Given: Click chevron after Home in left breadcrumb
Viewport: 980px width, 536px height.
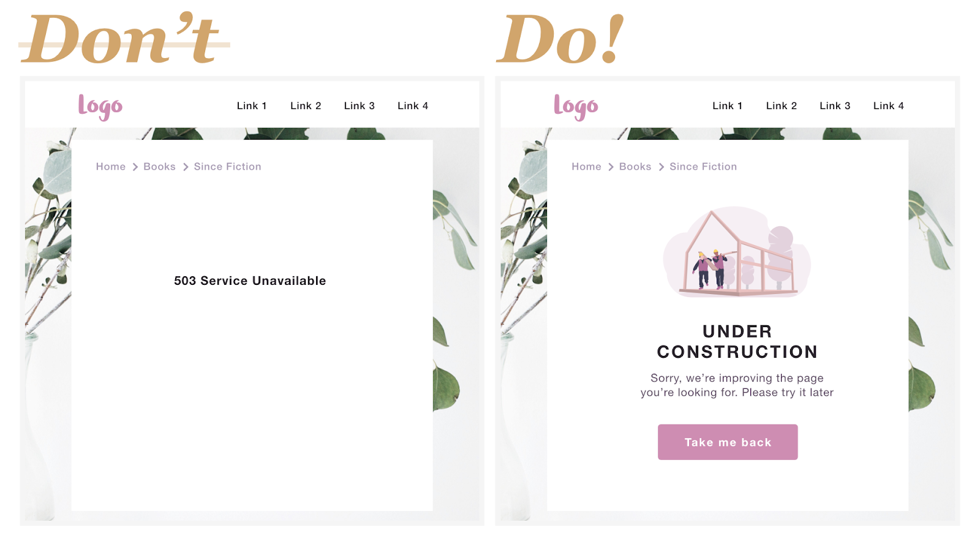Looking at the screenshot, I should click(x=135, y=167).
